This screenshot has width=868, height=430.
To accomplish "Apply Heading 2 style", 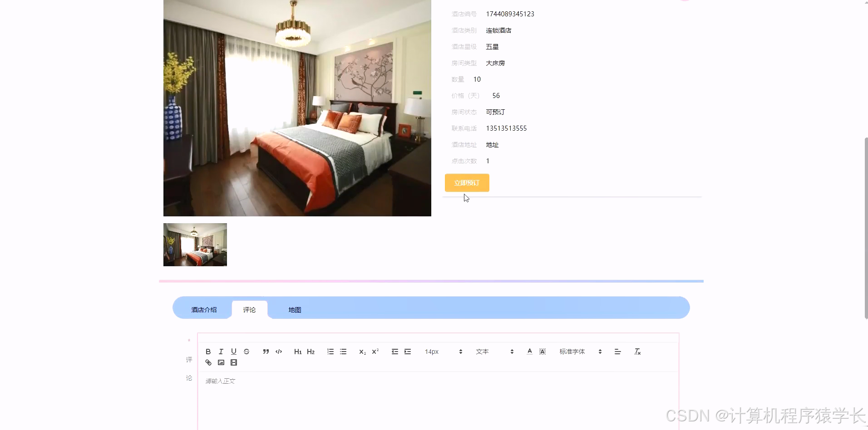I will pos(311,352).
